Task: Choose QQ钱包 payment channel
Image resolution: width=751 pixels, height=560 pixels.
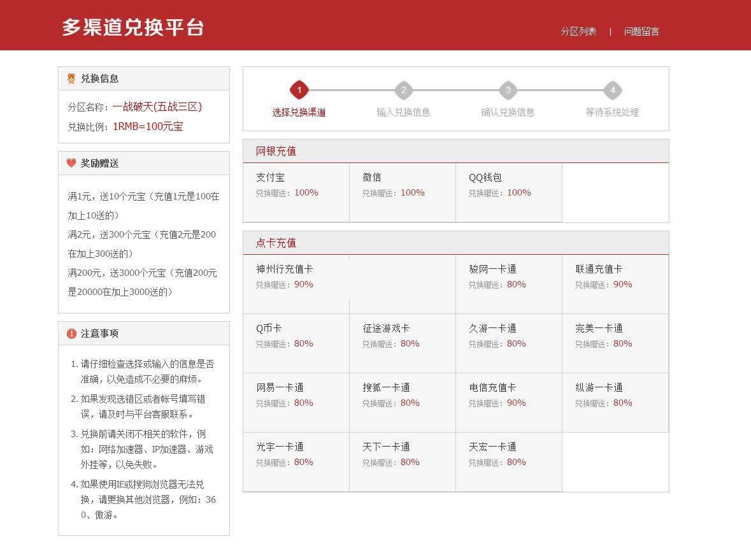Action: click(x=509, y=192)
